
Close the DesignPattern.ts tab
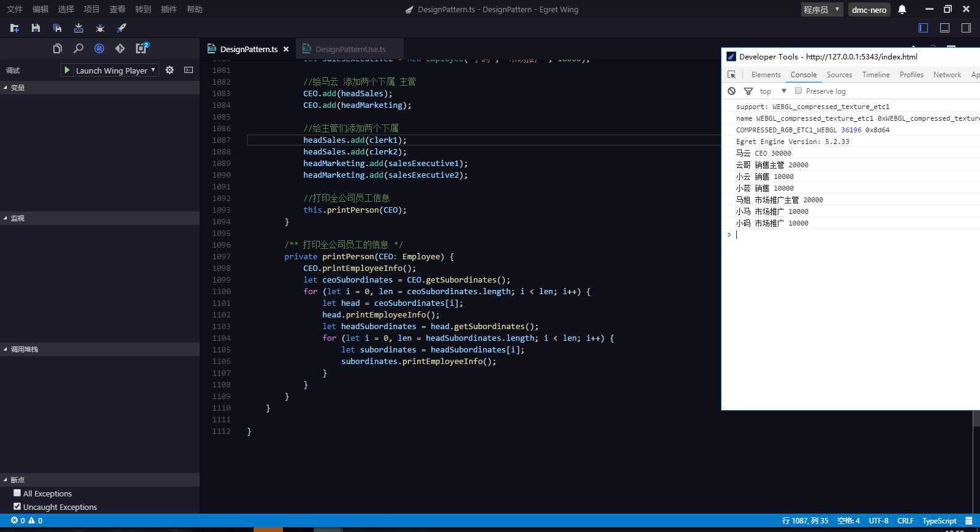(x=286, y=49)
